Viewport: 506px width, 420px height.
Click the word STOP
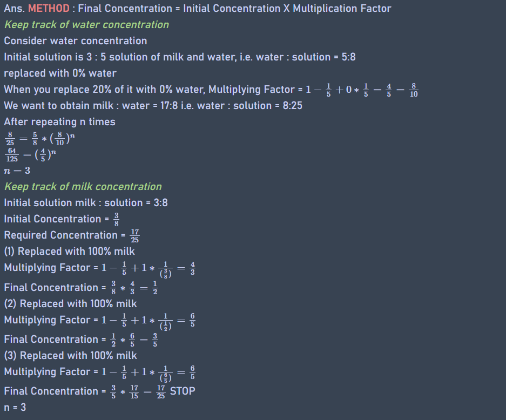[183, 391]
